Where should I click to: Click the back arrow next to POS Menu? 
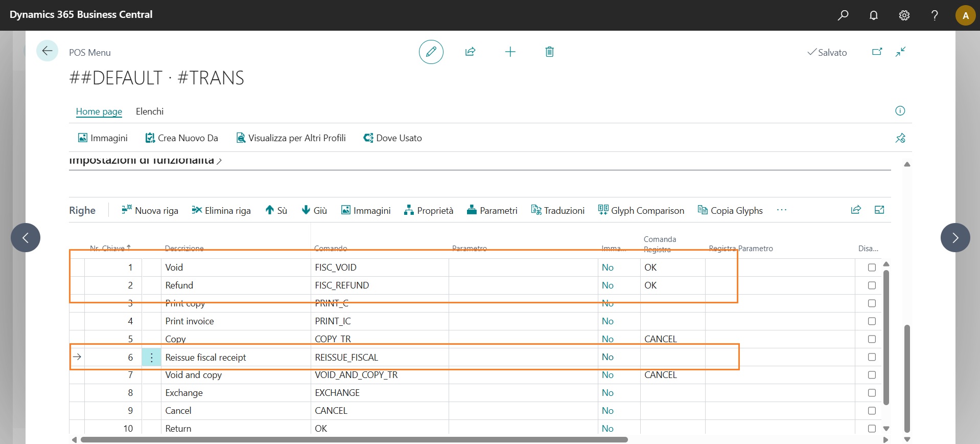coord(47,51)
